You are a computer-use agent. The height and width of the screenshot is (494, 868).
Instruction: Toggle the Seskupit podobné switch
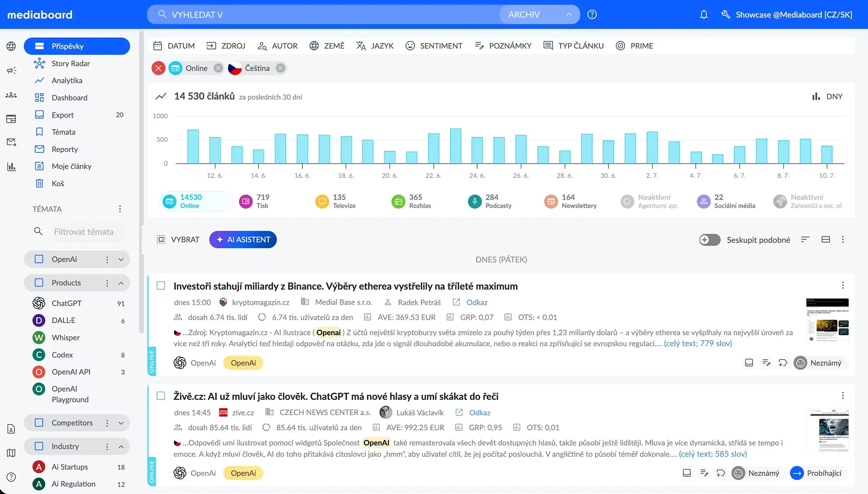710,240
